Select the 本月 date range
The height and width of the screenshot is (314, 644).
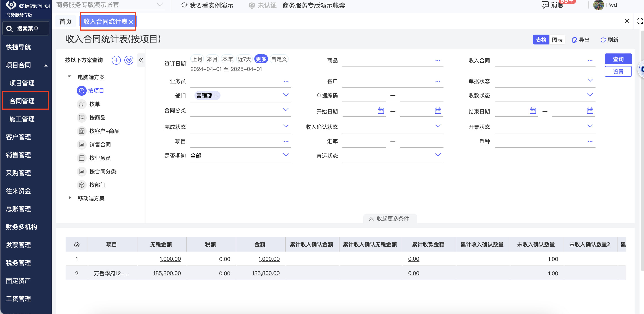(x=212, y=59)
